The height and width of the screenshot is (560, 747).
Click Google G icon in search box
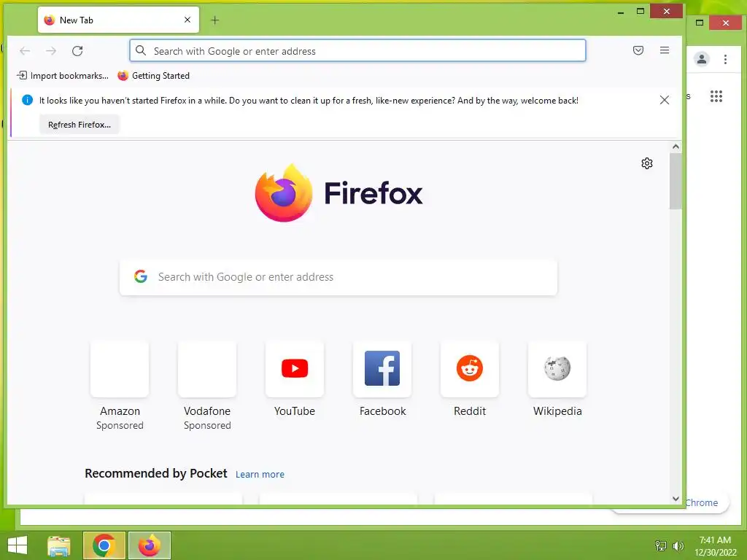141,276
